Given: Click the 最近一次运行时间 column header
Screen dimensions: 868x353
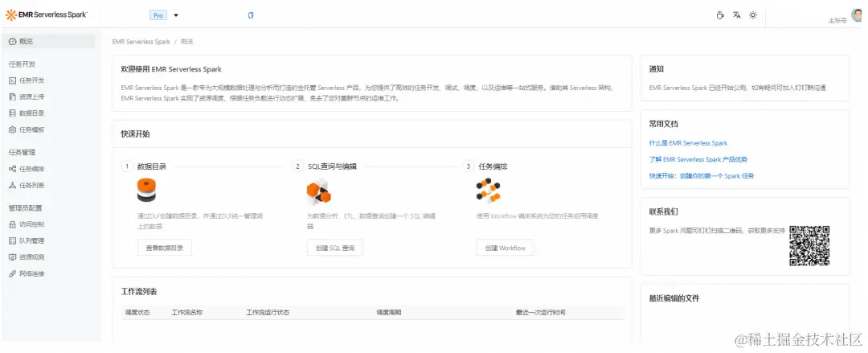Looking at the screenshot, I should (540, 313).
